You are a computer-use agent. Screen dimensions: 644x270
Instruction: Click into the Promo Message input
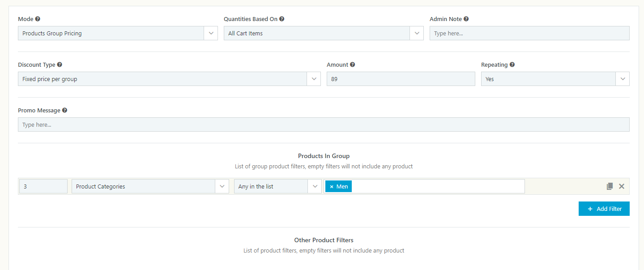tap(324, 124)
